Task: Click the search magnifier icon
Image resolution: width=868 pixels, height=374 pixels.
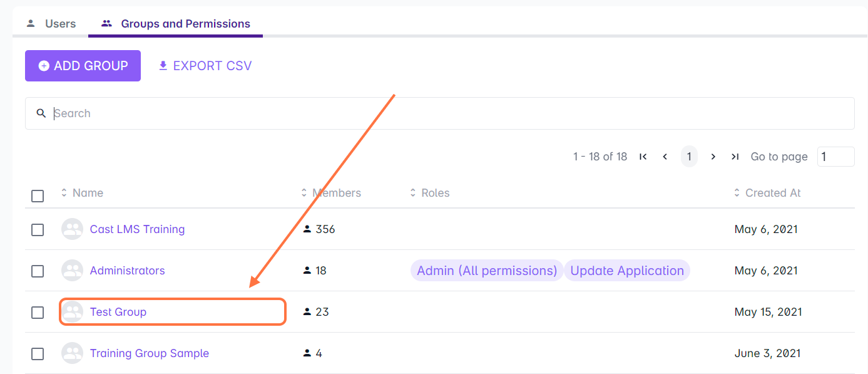Action: click(41, 113)
